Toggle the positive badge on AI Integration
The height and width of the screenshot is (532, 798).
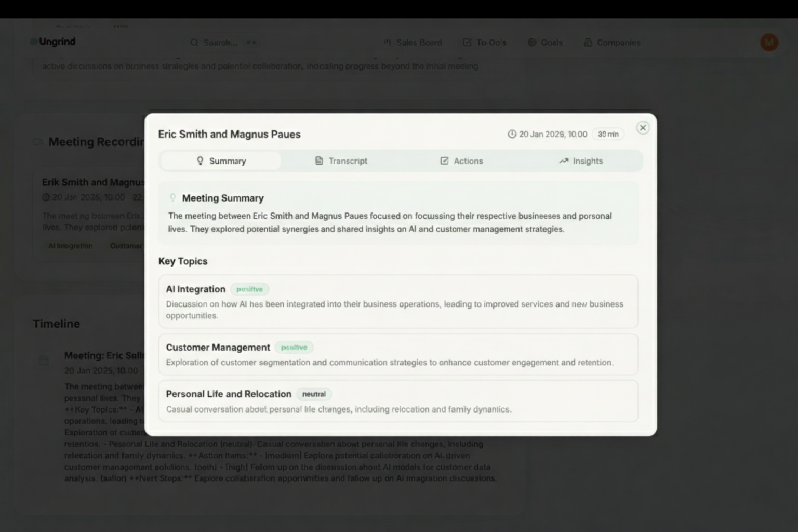(x=250, y=289)
